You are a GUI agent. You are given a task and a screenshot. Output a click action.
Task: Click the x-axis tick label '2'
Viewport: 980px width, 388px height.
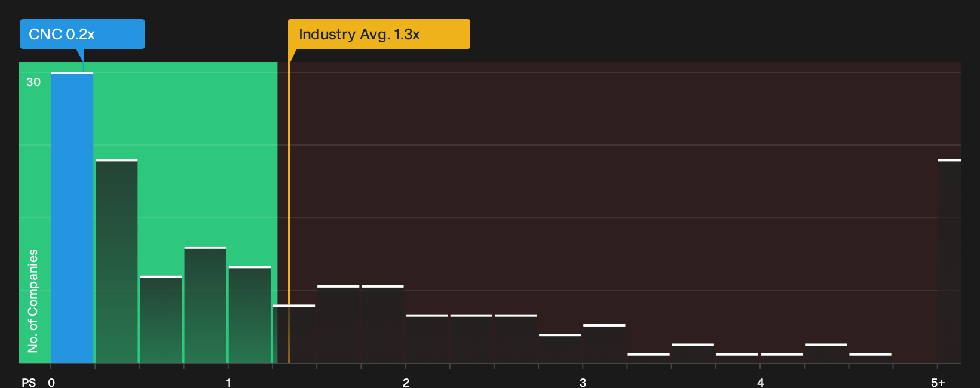click(406, 383)
